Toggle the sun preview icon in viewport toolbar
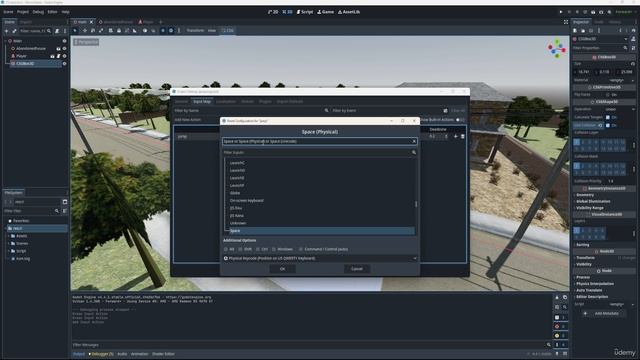Screen dimensions: 640x360 (163, 31)
